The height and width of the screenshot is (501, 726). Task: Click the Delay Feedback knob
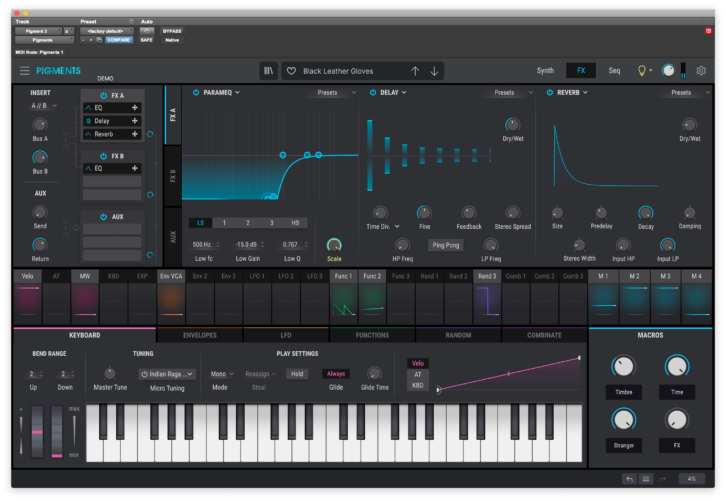click(x=469, y=213)
